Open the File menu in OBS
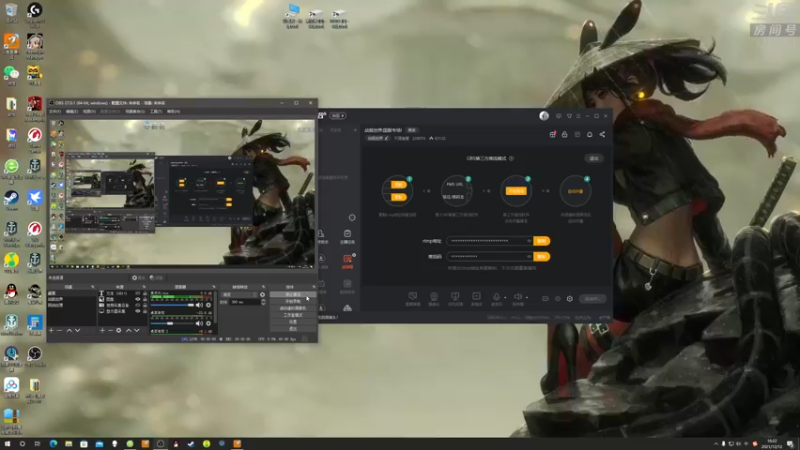This screenshot has height=450, width=800. [x=55, y=111]
